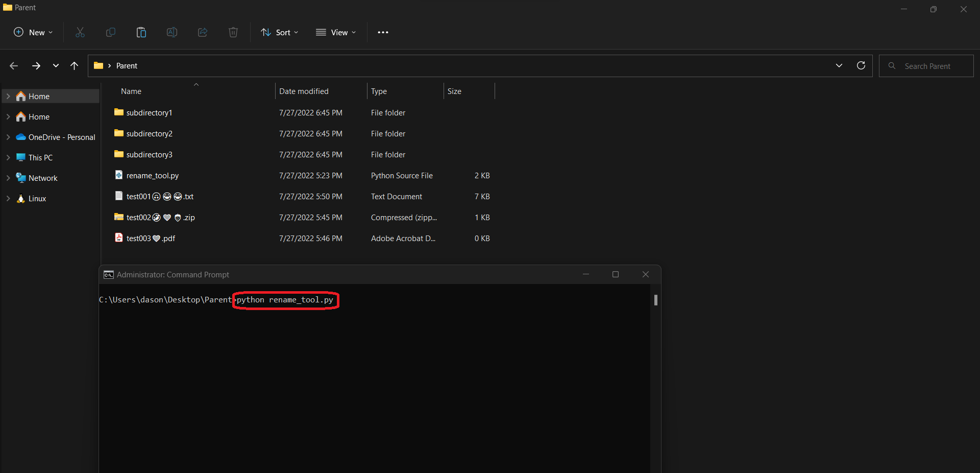
Task: Click the subdirectory1 folder icon
Action: (119, 112)
